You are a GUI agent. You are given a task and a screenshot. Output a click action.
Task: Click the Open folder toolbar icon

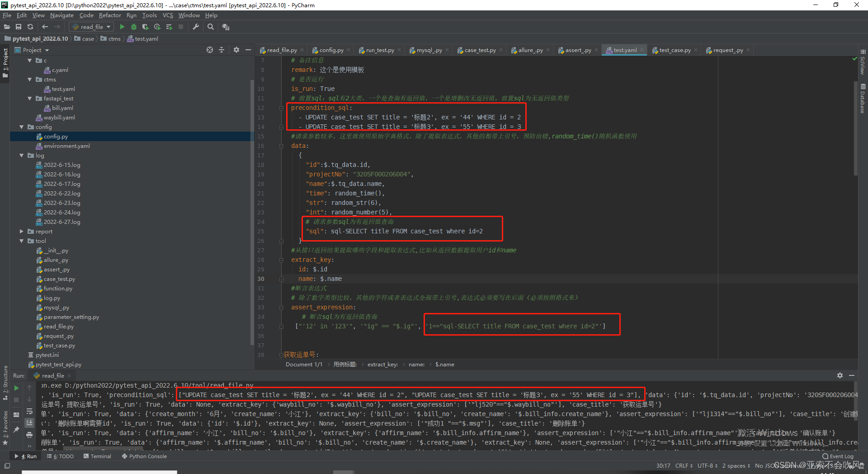7,27
